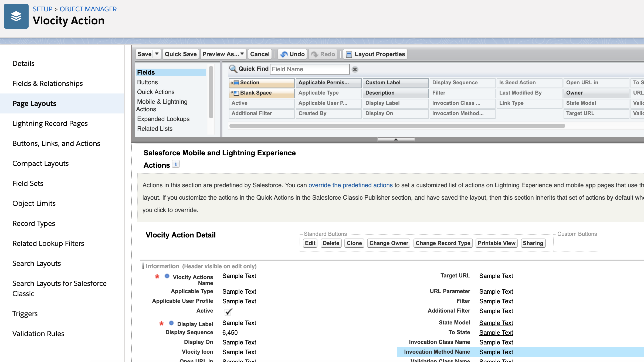The height and width of the screenshot is (362, 644).
Task: Open Validation Rules in sidebar
Action: tap(38, 334)
